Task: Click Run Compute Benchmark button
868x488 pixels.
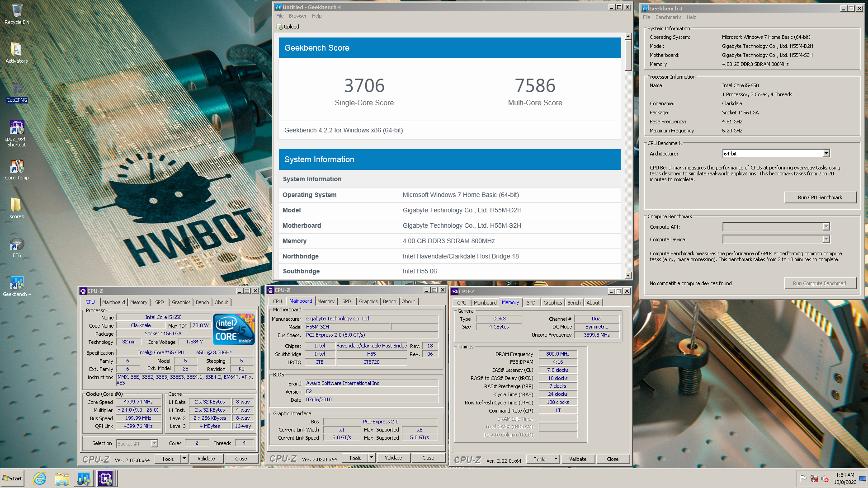Action: click(x=820, y=283)
